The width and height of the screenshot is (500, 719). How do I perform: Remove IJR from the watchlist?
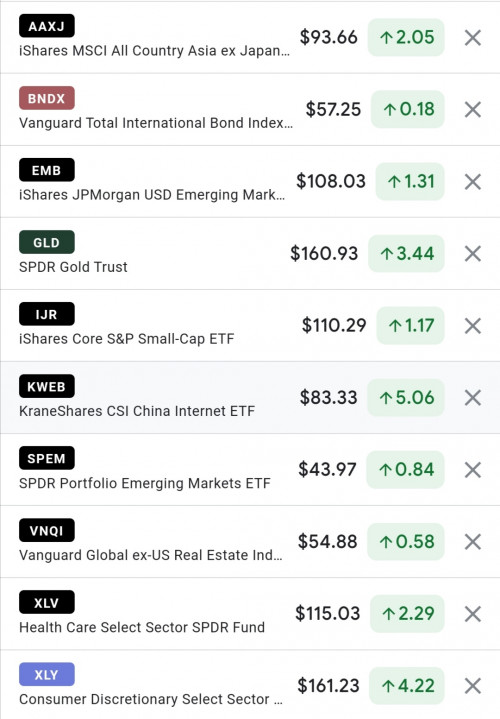point(472,326)
